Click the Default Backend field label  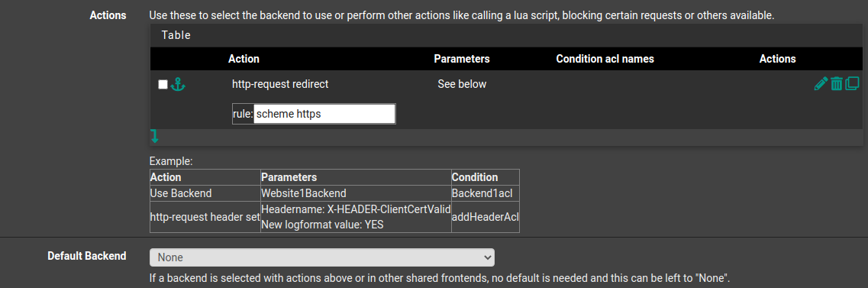tap(87, 256)
